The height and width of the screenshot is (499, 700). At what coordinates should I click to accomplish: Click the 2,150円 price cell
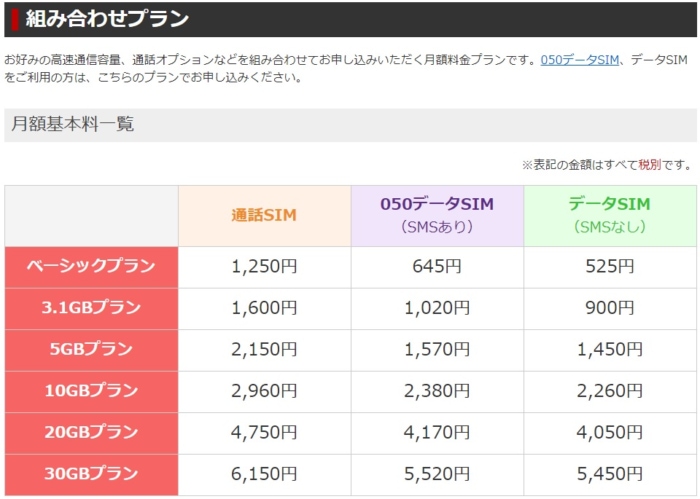point(264,350)
